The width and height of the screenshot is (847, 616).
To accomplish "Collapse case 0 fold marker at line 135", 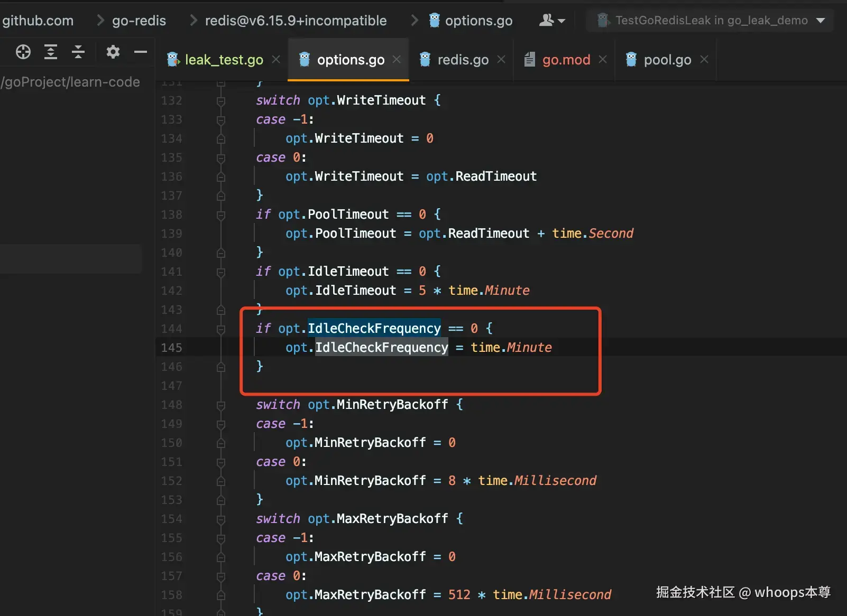I will pos(221,158).
